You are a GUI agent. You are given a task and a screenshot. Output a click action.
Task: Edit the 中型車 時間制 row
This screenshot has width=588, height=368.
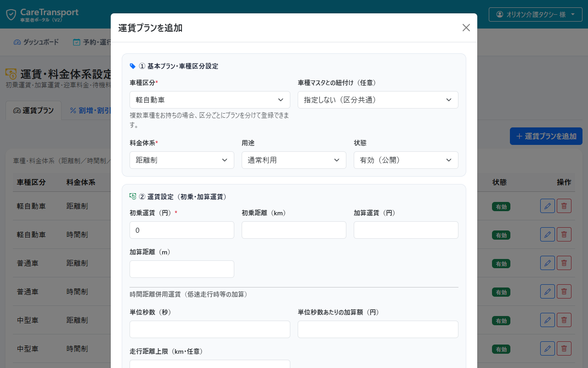(548, 349)
